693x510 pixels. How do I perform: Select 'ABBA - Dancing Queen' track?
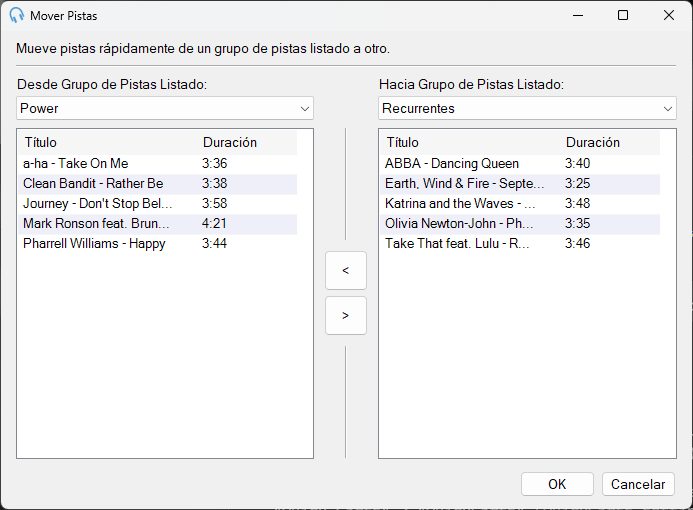click(520, 164)
